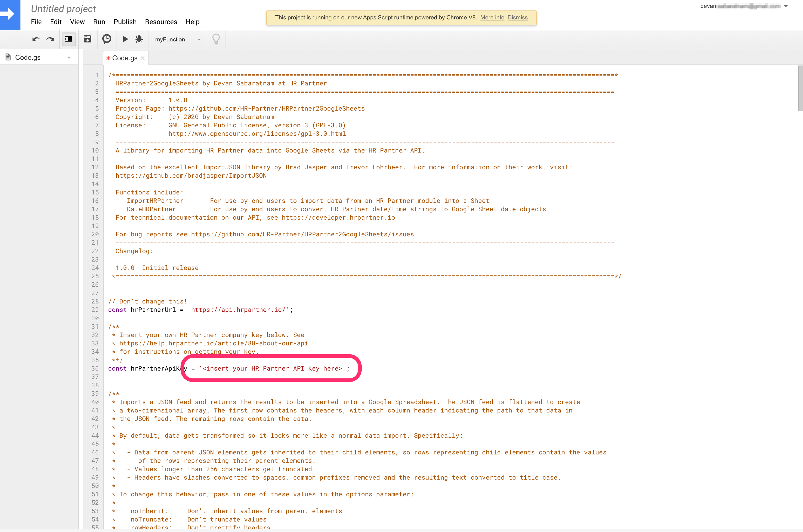Click the 'noInherit:' option on line 53
Viewport: 803px width, 532px height.
(149, 511)
